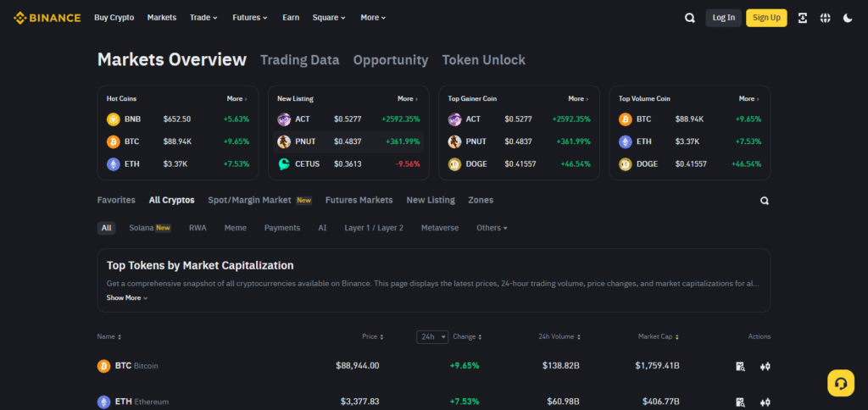Open the 24h timeframe dropdown
Viewport: 868px width, 410px height.
pyautogui.click(x=432, y=337)
